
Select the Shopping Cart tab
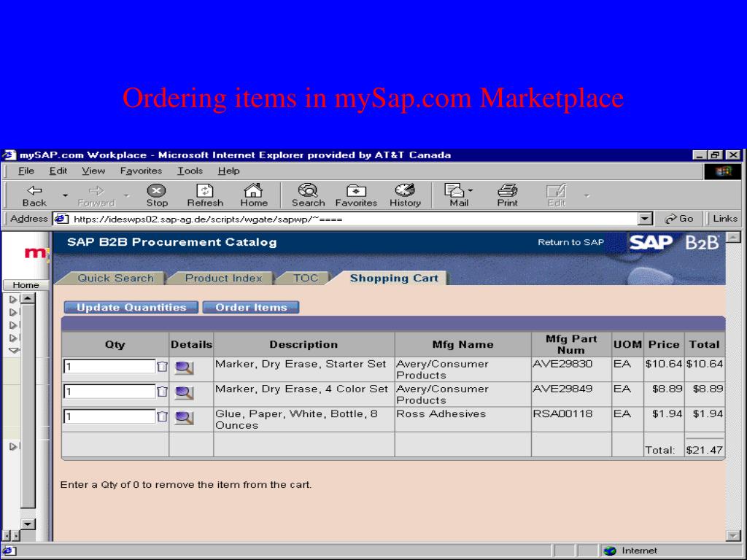(393, 278)
